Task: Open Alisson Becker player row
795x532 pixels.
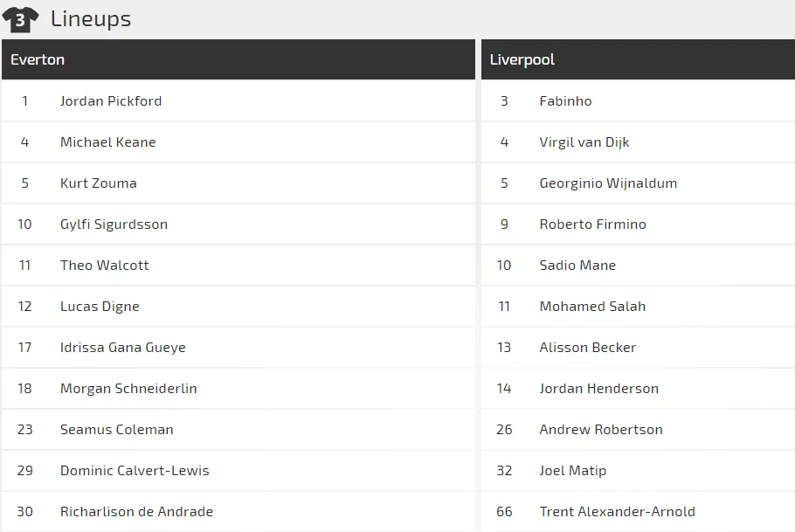Action: (x=588, y=347)
